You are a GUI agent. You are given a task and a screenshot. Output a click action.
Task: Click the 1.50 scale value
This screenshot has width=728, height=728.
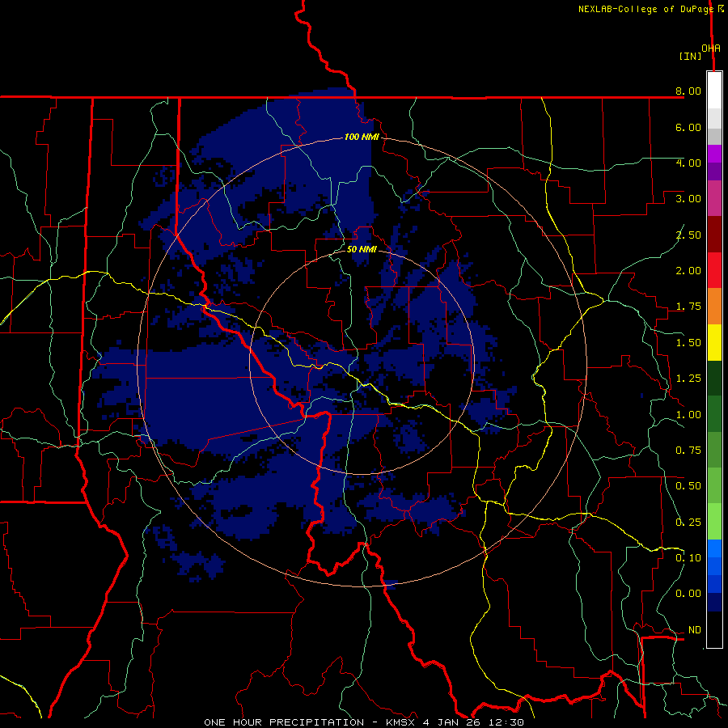(x=688, y=343)
